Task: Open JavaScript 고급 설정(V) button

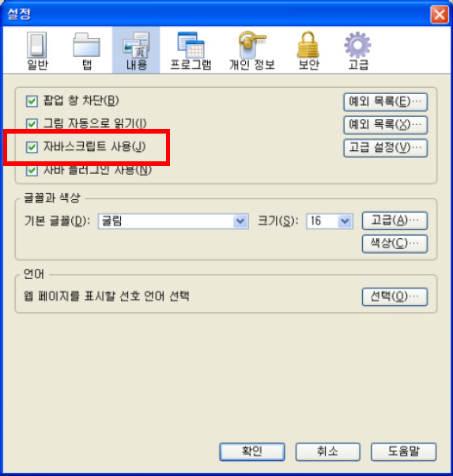Action: click(386, 148)
